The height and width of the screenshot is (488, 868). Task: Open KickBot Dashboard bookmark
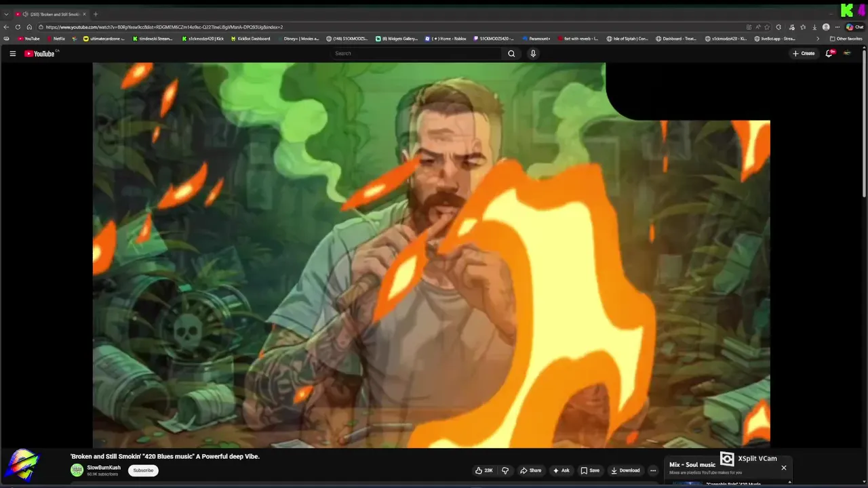(250, 39)
